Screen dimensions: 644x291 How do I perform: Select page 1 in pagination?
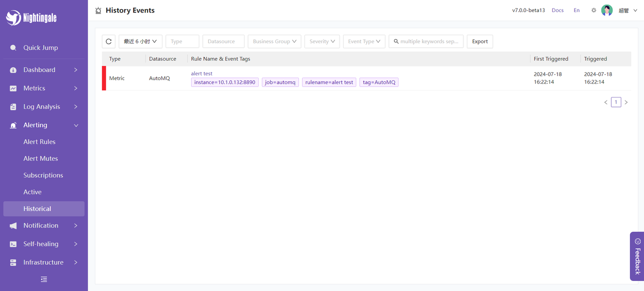616,103
